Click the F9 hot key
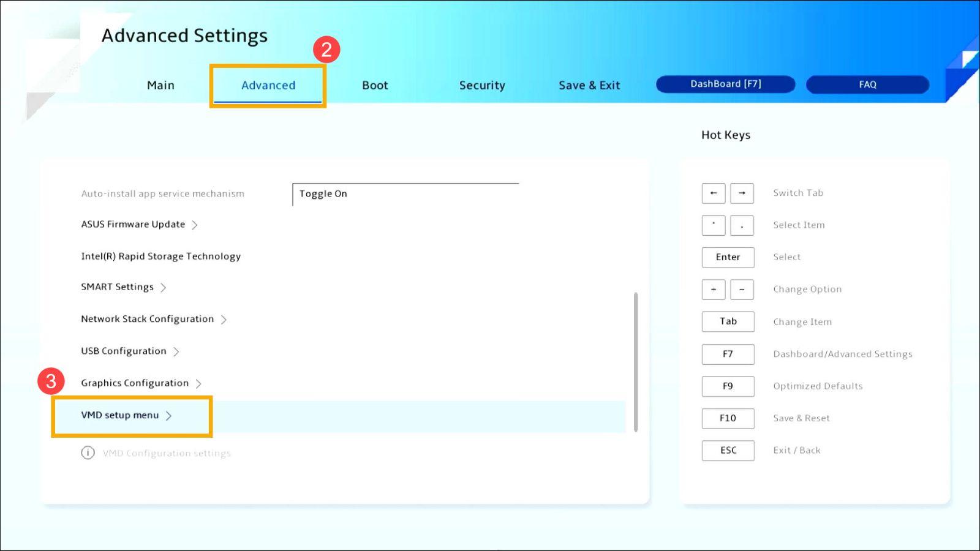The width and height of the screenshot is (980, 551). pyautogui.click(x=728, y=386)
